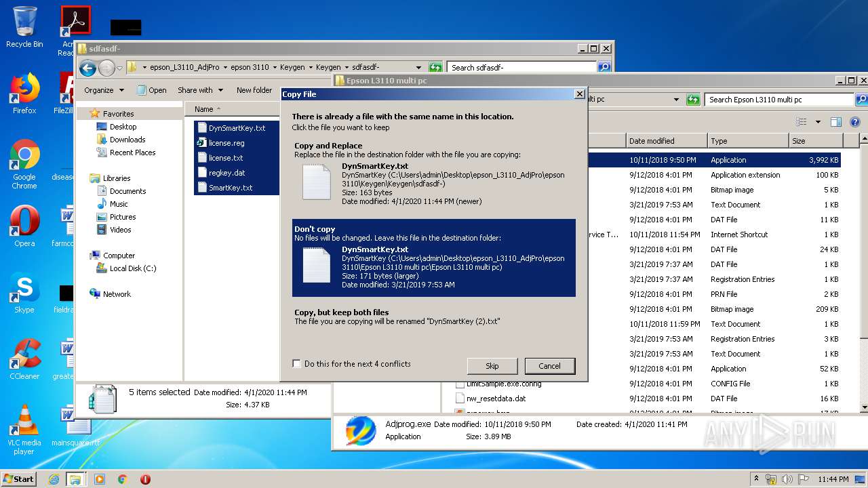
Task: Click the refresh icon in Epson L3110 window
Action: [693, 100]
